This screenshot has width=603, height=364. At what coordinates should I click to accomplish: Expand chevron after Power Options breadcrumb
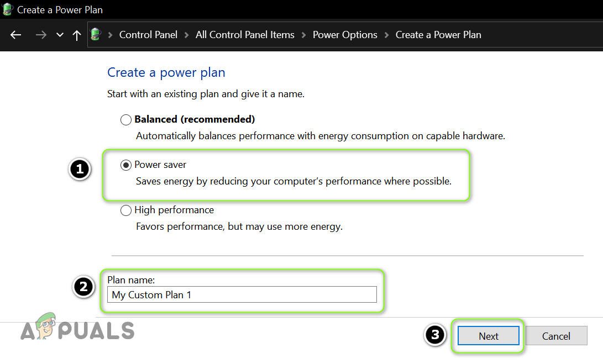[386, 35]
